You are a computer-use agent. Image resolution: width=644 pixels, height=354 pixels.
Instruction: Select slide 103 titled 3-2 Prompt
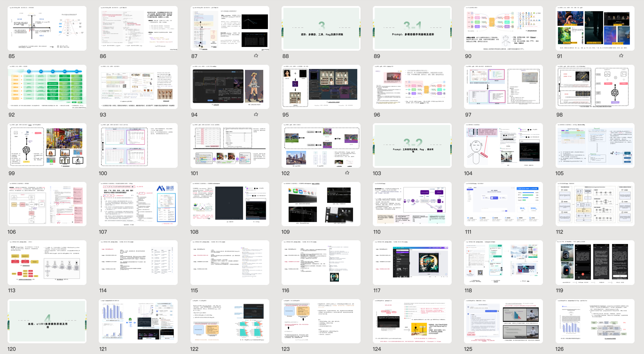coord(412,145)
